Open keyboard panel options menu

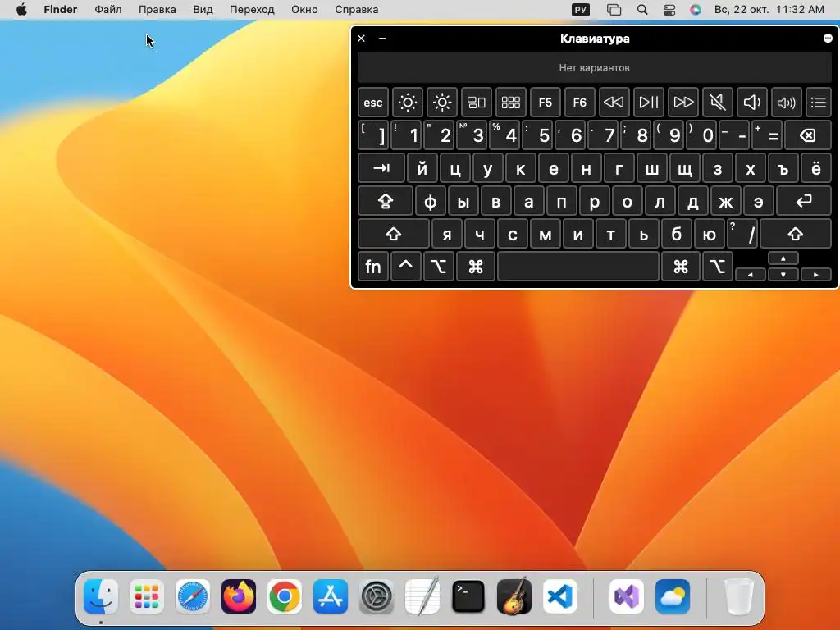click(x=828, y=38)
